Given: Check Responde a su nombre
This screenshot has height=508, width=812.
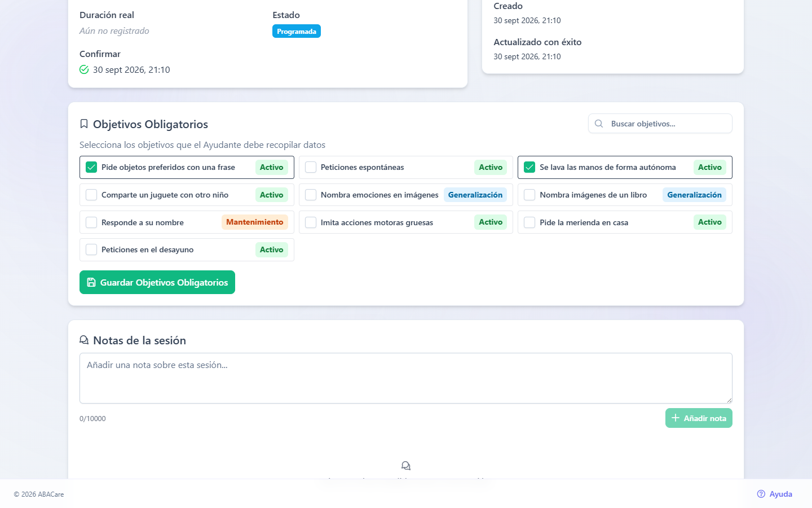Looking at the screenshot, I should point(91,222).
